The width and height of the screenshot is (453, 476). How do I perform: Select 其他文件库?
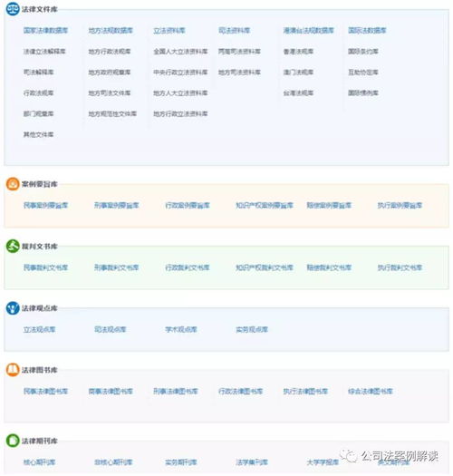coord(38,134)
